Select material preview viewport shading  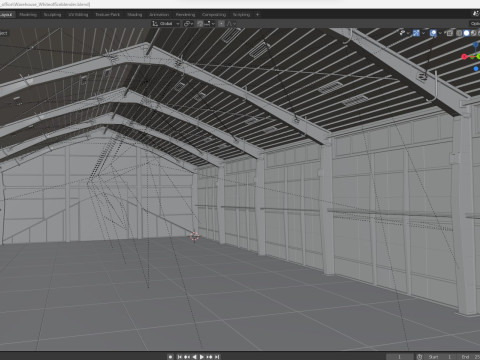[x=474, y=33]
